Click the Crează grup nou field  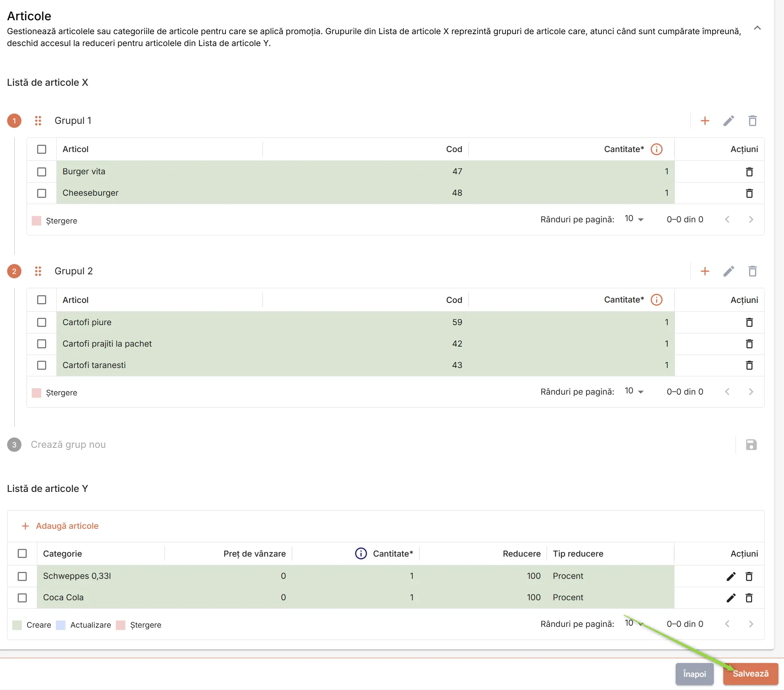68,445
